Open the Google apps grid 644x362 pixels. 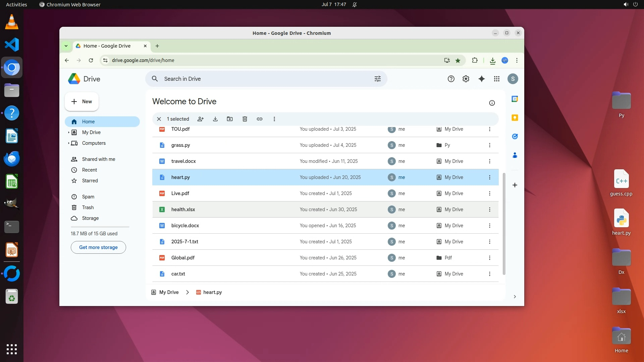pyautogui.click(x=497, y=79)
